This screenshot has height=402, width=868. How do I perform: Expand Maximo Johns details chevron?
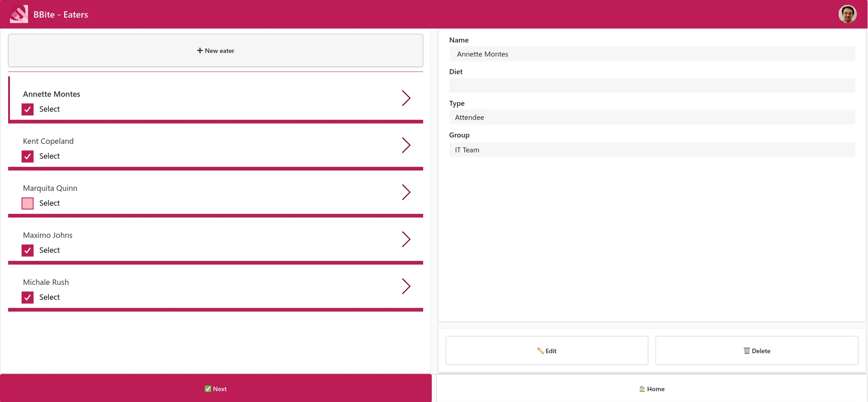[406, 239]
